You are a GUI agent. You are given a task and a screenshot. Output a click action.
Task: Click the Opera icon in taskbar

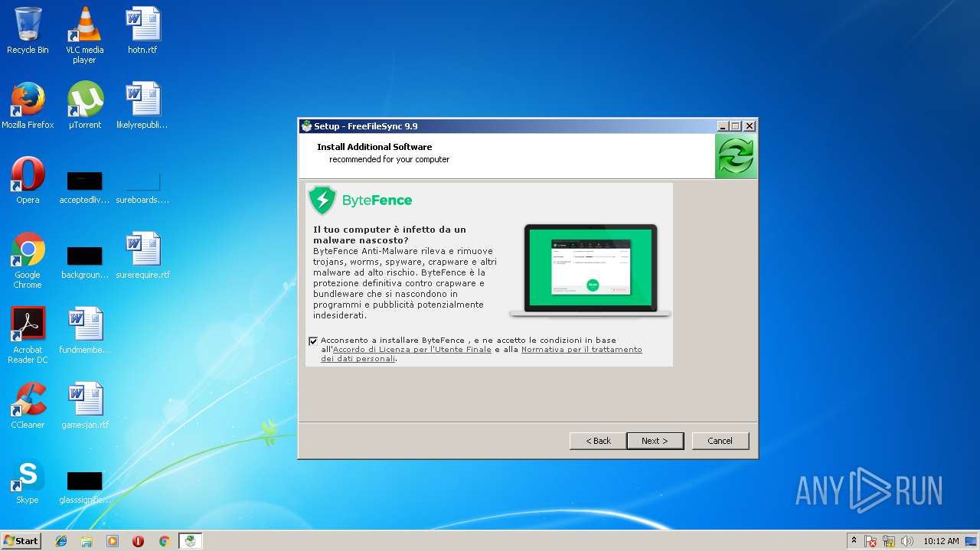[138, 541]
